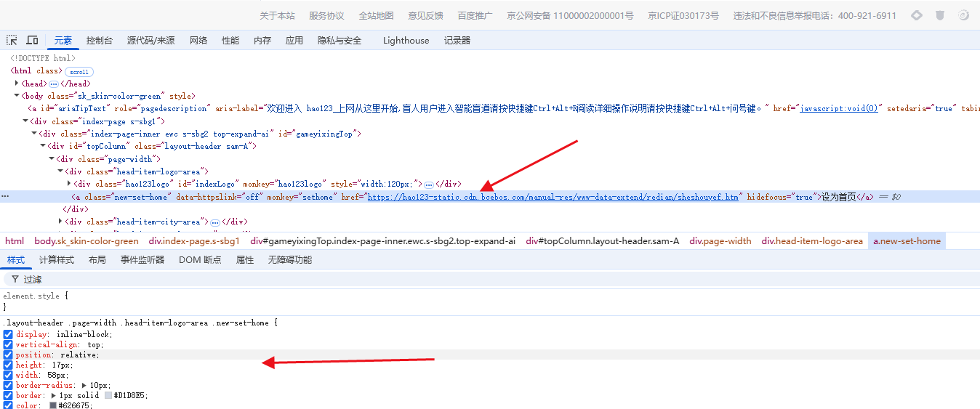The height and width of the screenshot is (409, 980).
Task: Collapse the div index-page s-sbg1 node
Action: coord(25,121)
